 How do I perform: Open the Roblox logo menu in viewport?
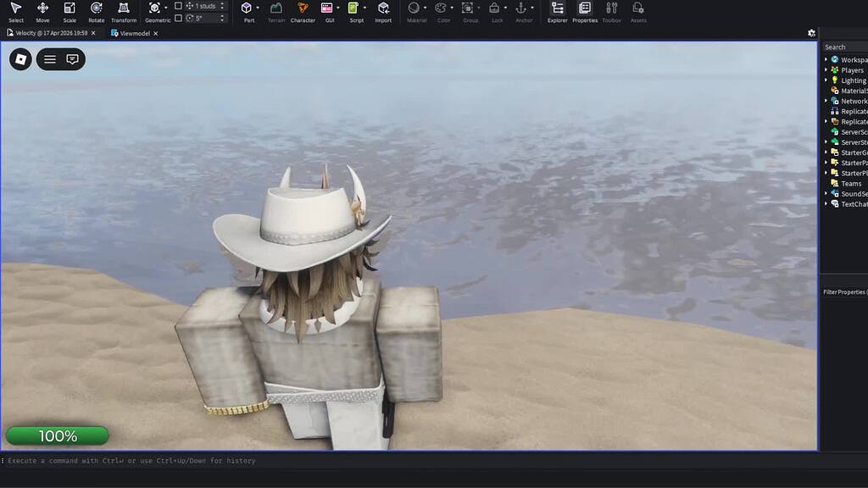point(20,59)
